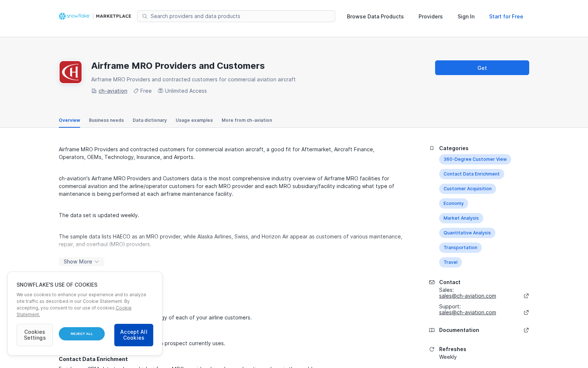Switch to the Data dictionary tab
Viewport: 588px width, 368px height.
pos(150,120)
